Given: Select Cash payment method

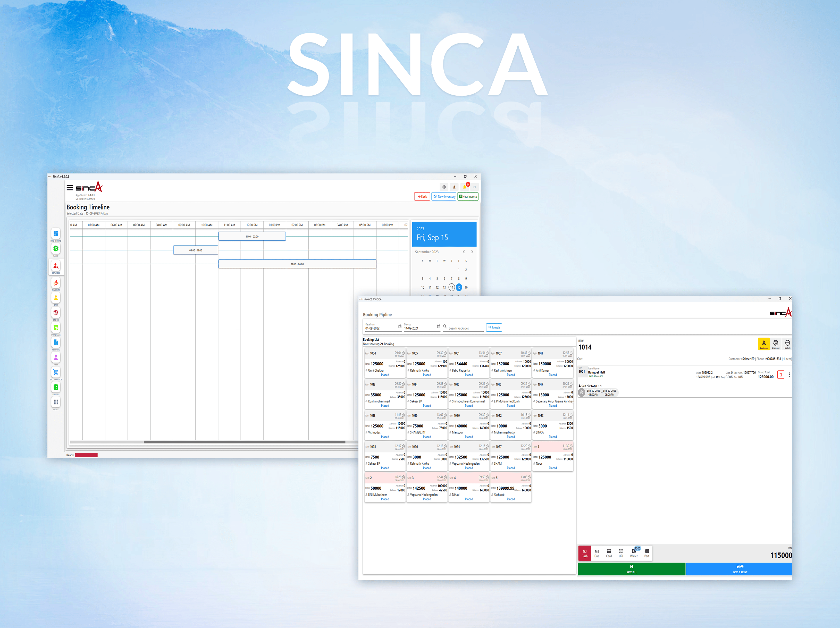Looking at the screenshot, I should [x=584, y=553].
